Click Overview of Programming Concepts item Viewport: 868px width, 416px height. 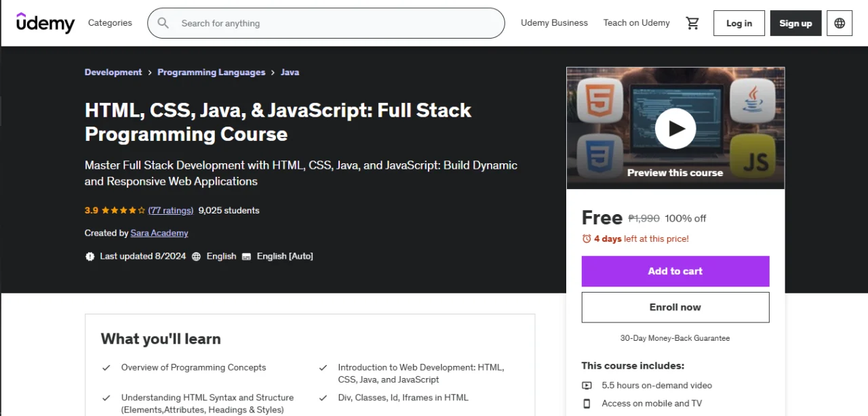(x=194, y=367)
